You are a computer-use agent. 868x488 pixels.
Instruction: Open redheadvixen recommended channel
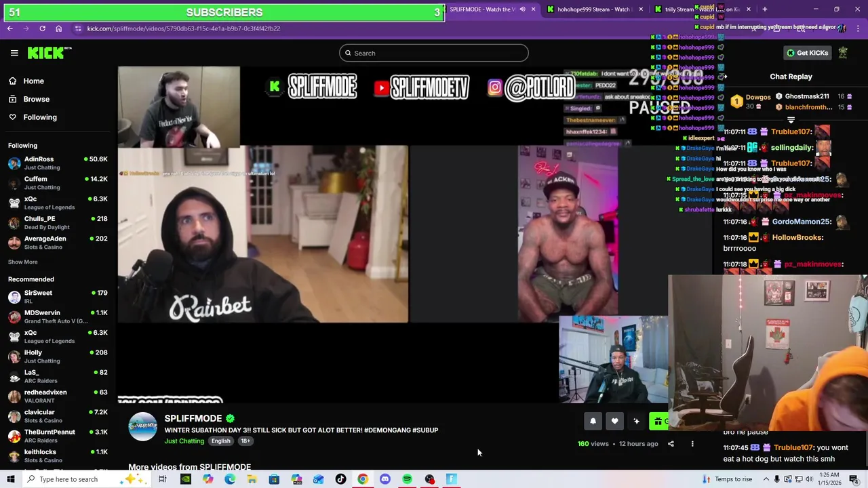coord(58,396)
